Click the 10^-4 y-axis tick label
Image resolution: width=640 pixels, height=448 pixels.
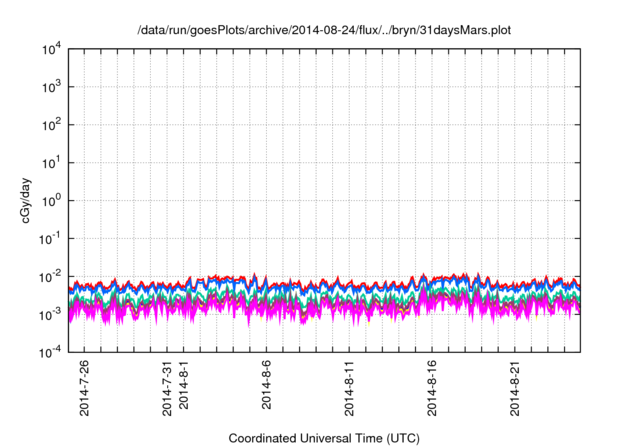pos(50,352)
